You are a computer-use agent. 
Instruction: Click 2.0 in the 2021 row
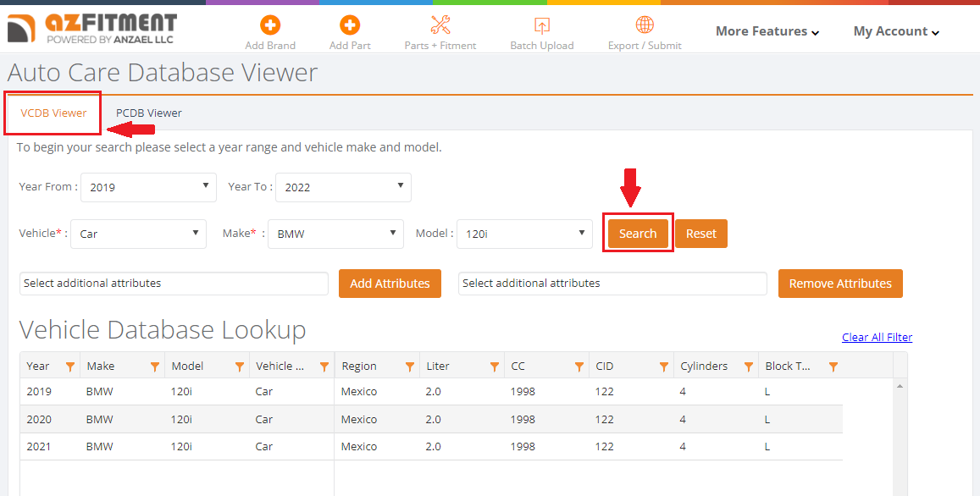(433, 447)
